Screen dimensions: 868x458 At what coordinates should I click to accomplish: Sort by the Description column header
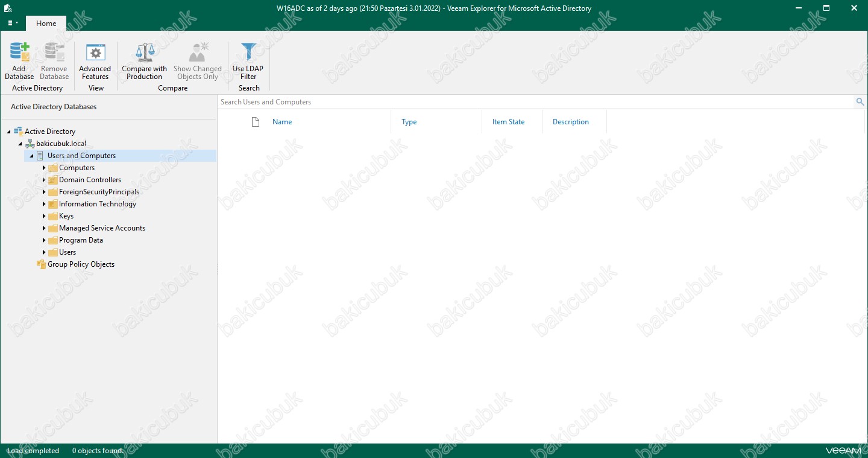(x=570, y=122)
